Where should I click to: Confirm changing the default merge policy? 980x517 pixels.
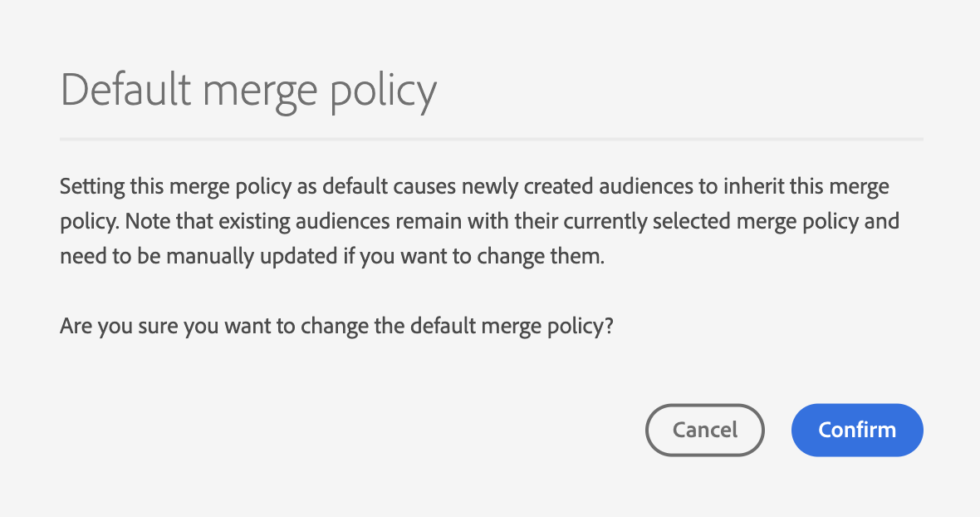857,430
